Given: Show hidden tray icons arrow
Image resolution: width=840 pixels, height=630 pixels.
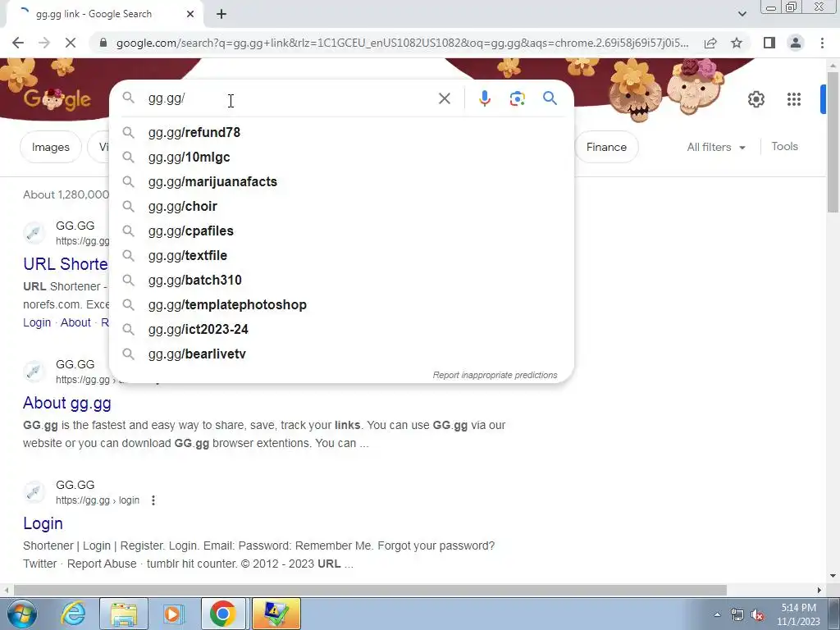Looking at the screenshot, I should click(717, 614).
